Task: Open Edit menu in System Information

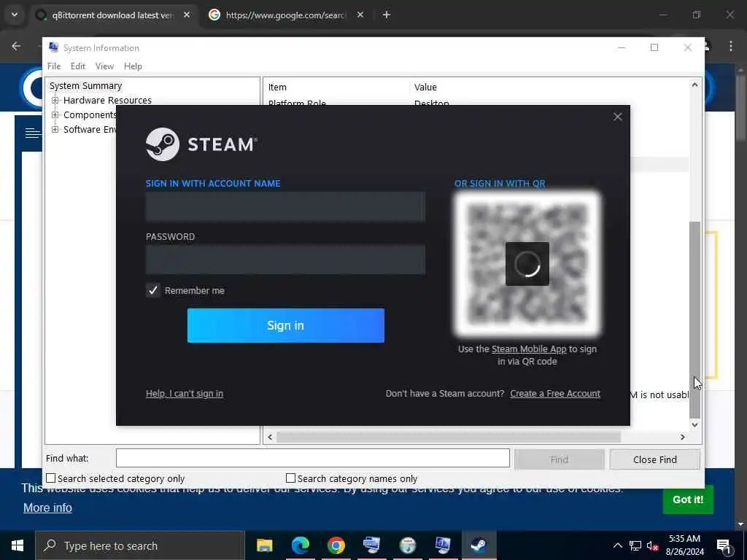Action: (x=77, y=66)
